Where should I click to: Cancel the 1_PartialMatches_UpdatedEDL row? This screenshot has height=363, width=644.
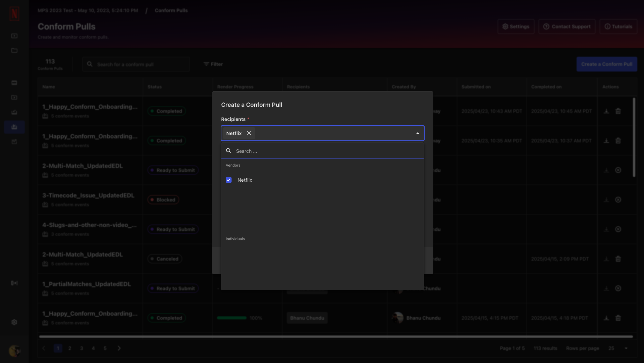click(x=618, y=288)
